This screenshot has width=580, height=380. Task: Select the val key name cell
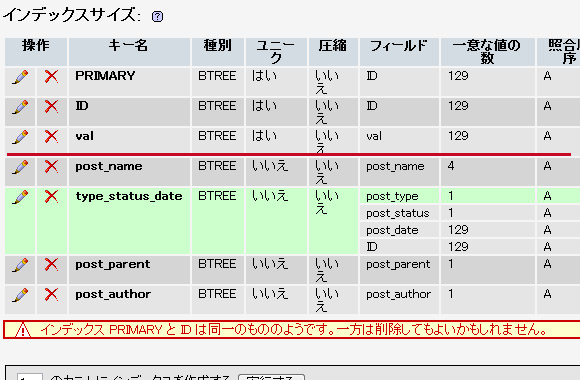[x=129, y=141]
